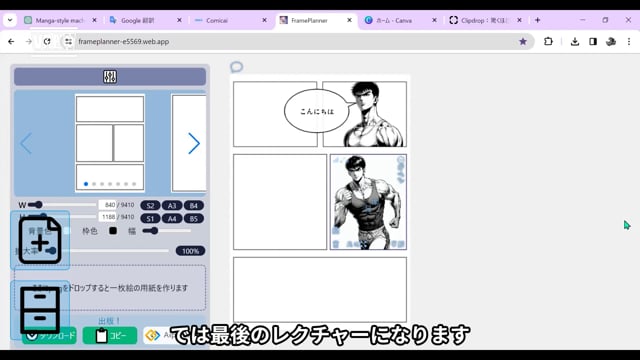
Task: Click the green コピー copy button
Action: click(110, 336)
